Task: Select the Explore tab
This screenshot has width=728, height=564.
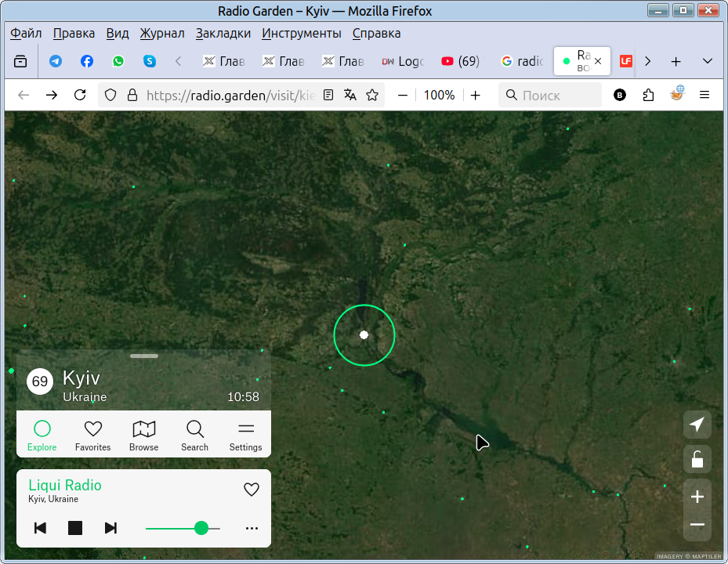Action: (x=42, y=436)
